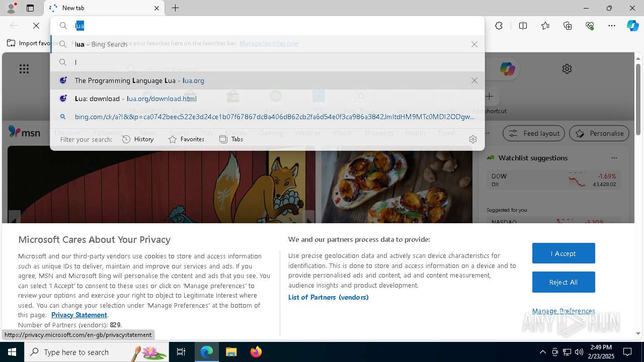Open Watchlist suggestions more options
The width and height of the screenshot is (644, 362).
614,158
